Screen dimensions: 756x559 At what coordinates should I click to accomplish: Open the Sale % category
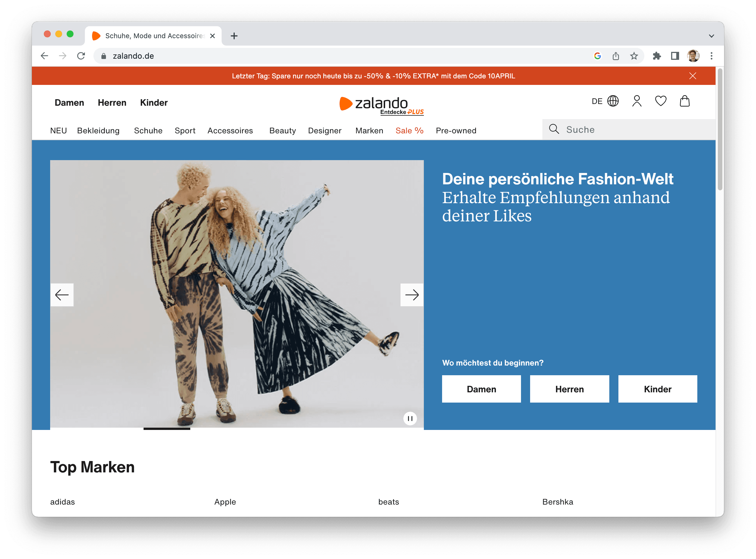point(409,130)
